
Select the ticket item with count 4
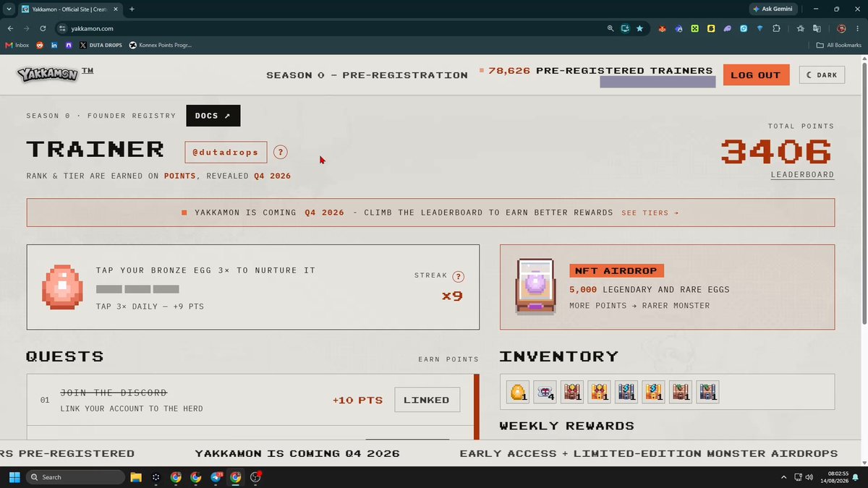[x=545, y=392]
